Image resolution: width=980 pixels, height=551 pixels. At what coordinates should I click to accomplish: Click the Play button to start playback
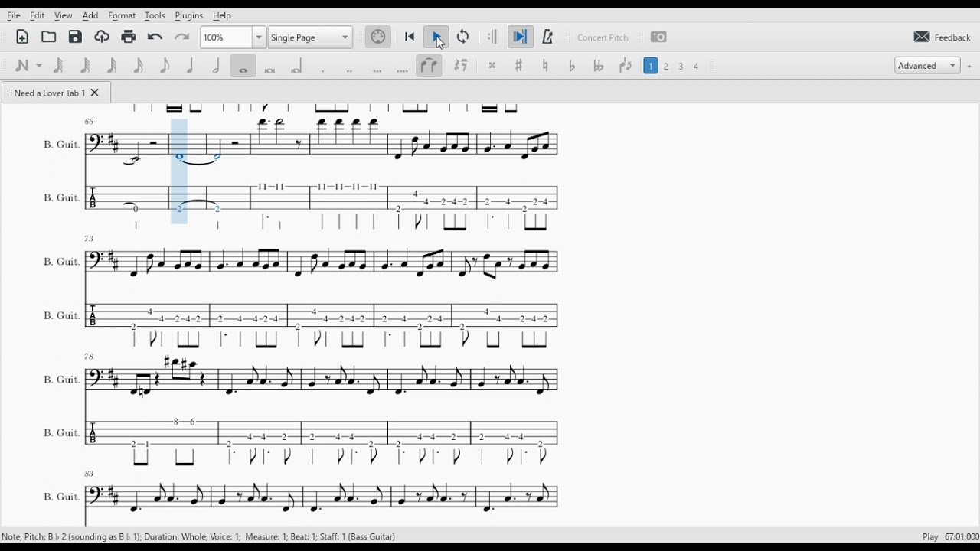click(436, 37)
